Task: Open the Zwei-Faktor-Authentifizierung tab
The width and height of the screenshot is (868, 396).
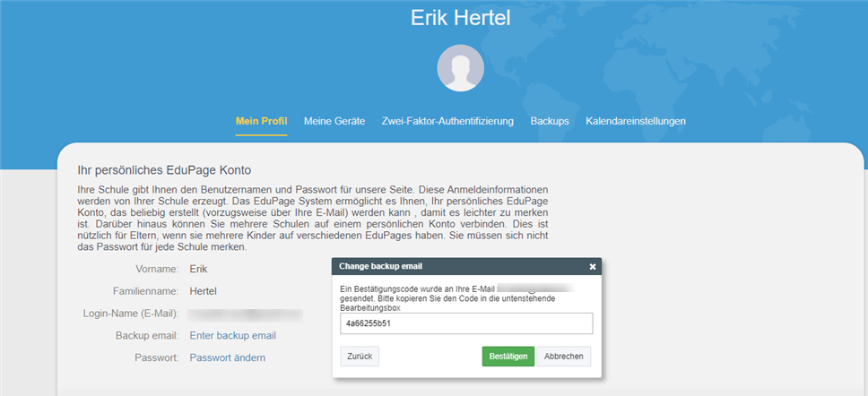Action: click(447, 121)
